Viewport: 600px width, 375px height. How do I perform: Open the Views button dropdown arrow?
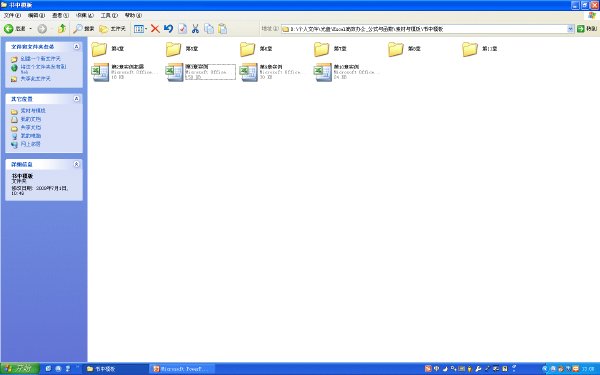pos(146,29)
